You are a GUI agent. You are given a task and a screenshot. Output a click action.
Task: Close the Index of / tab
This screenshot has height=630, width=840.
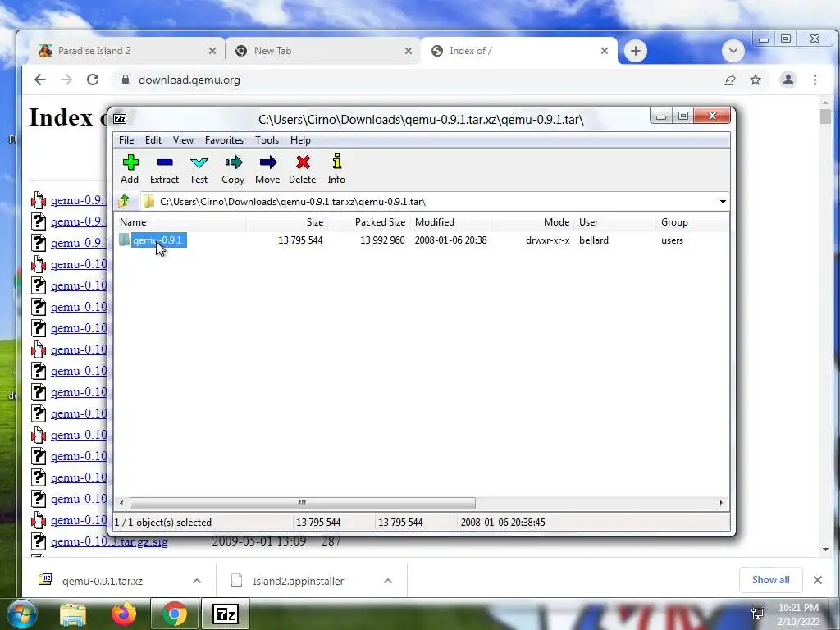point(605,51)
